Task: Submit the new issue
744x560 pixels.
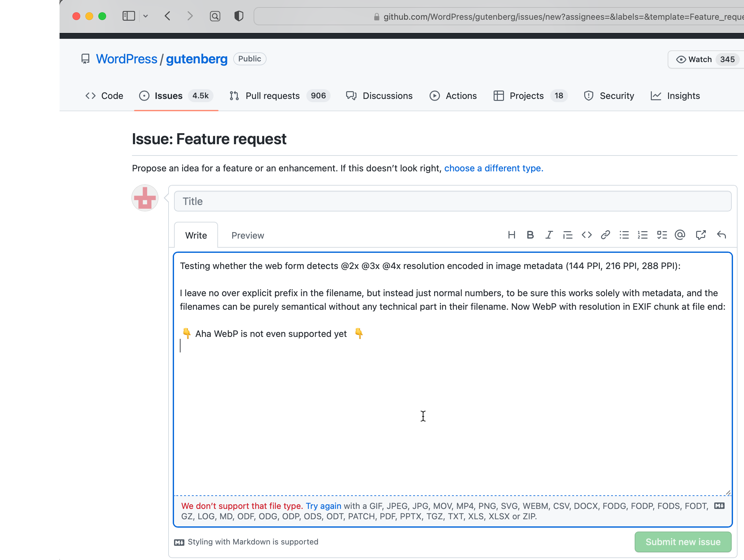Action: (683, 542)
